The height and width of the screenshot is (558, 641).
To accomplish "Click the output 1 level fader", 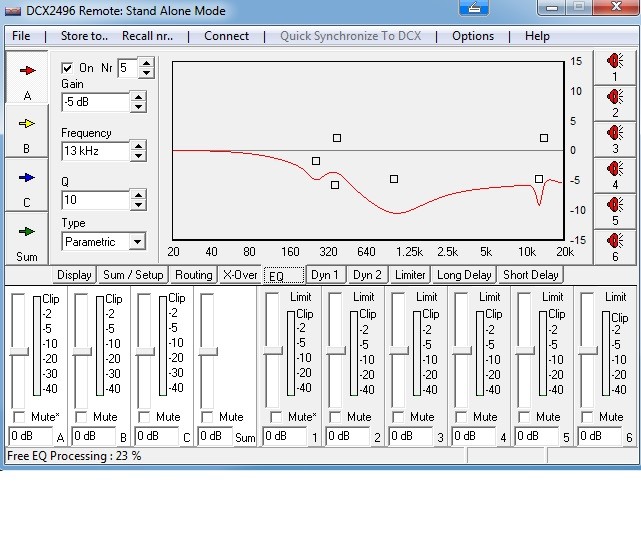I will point(273,350).
